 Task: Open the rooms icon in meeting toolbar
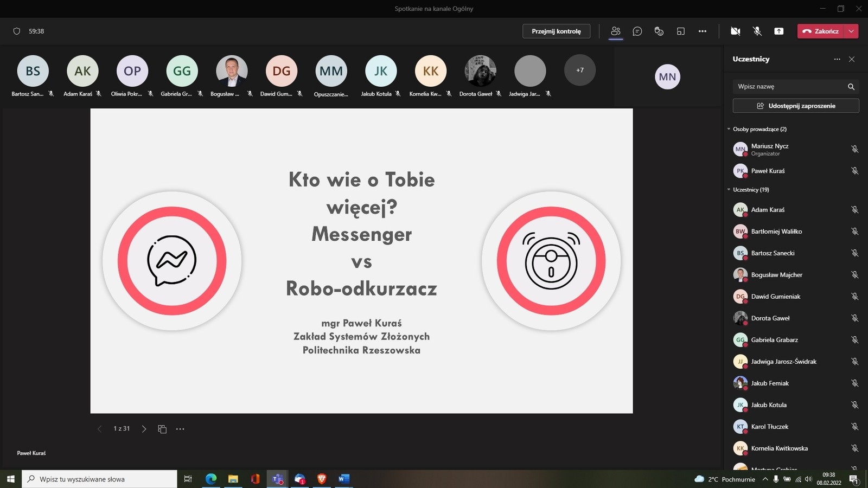pos(681,31)
